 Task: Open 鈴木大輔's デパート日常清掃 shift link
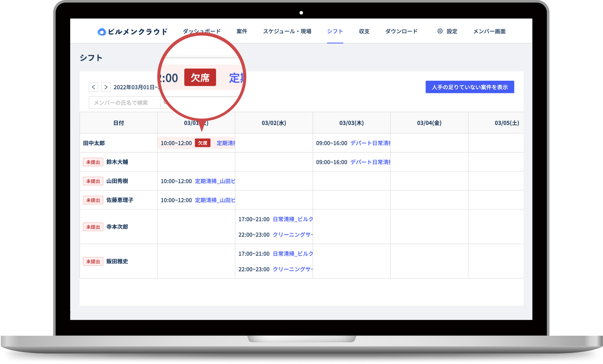coord(371,162)
